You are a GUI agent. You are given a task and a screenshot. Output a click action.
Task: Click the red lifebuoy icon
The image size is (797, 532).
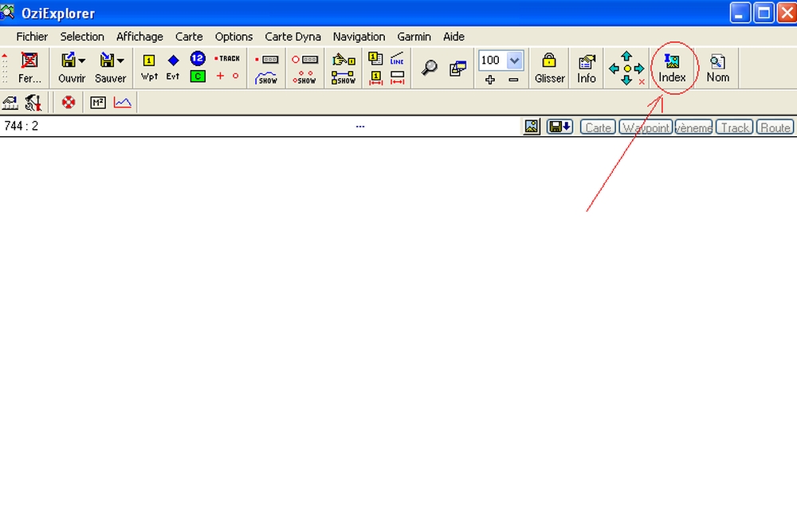pos(69,103)
